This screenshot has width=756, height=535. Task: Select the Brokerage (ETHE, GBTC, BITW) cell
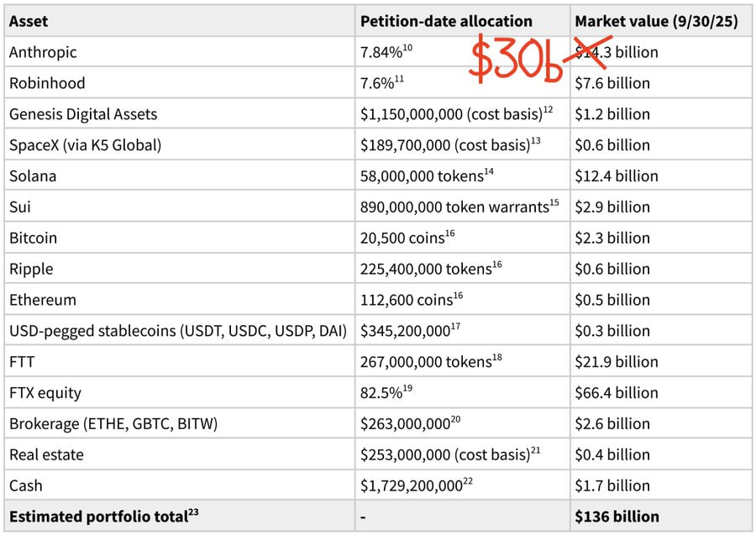113,424
